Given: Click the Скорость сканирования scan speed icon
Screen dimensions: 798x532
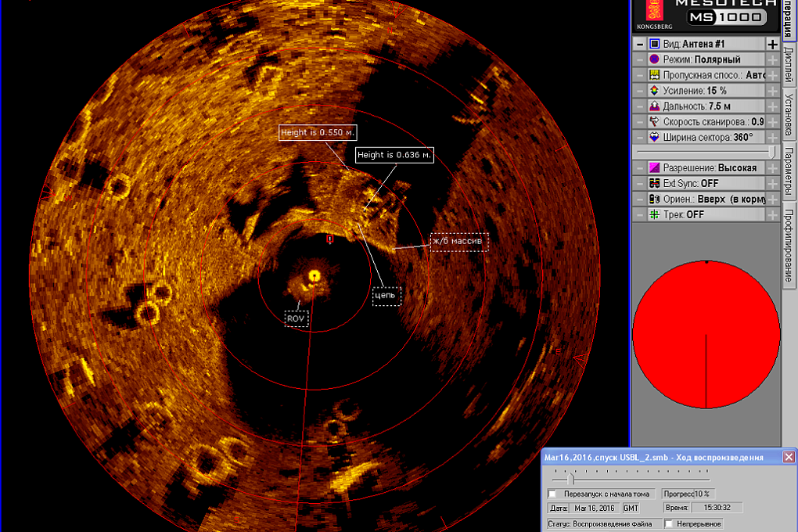Looking at the screenshot, I should (655, 122).
